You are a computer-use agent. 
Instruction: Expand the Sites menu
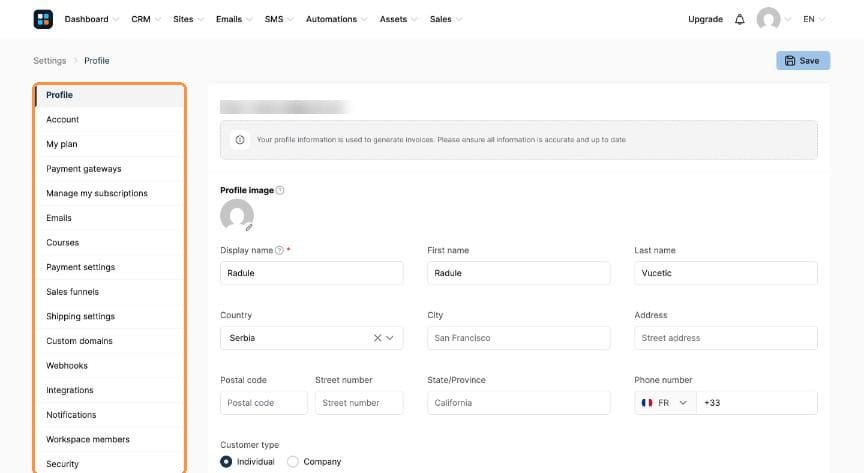tap(188, 19)
